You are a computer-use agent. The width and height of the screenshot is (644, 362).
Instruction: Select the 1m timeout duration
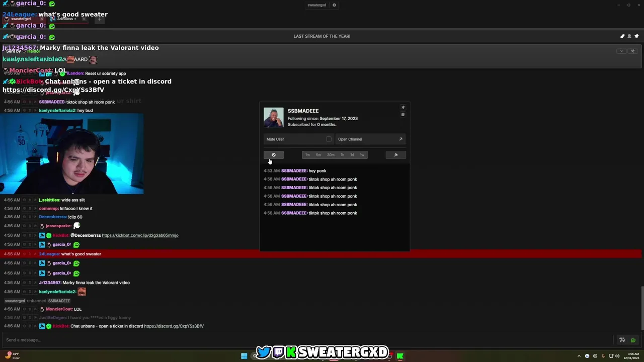pyautogui.click(x=307, y=155)
